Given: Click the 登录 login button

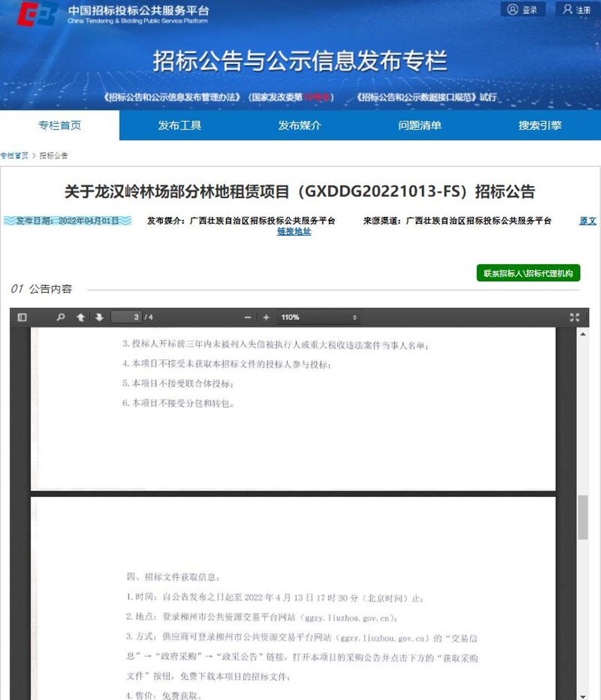Looking at the screenshot, I should [x=523, y=9].
